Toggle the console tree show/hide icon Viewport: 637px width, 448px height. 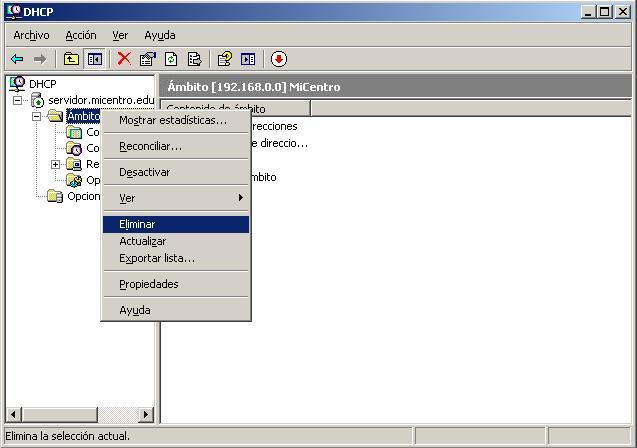pyautogui.click(x=95, y=59)
